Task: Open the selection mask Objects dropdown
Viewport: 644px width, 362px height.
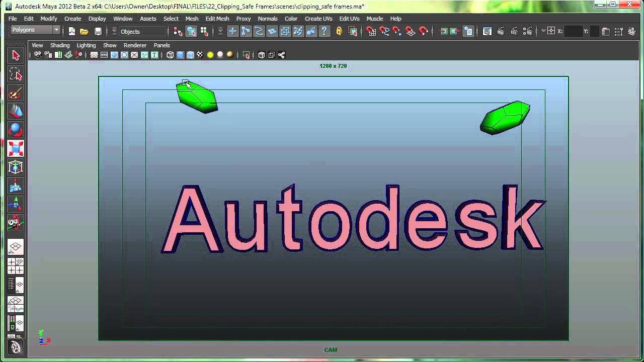Action: tap(142, 31)
